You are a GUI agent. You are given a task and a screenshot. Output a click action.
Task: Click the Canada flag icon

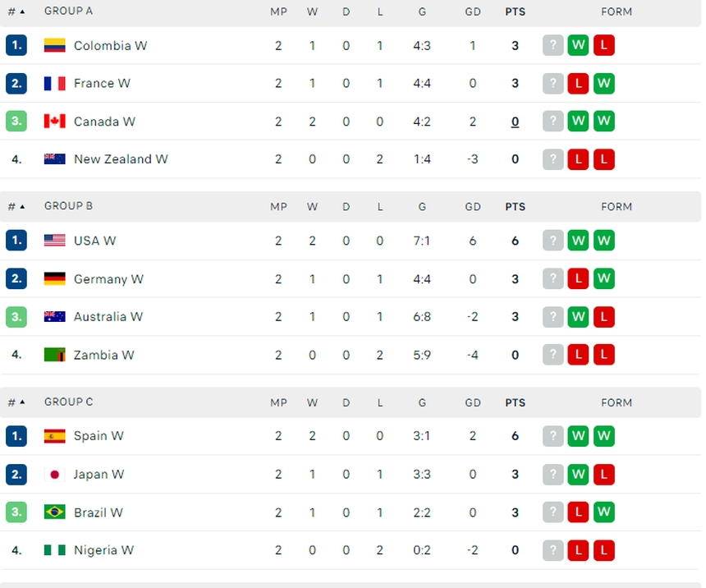54,122
